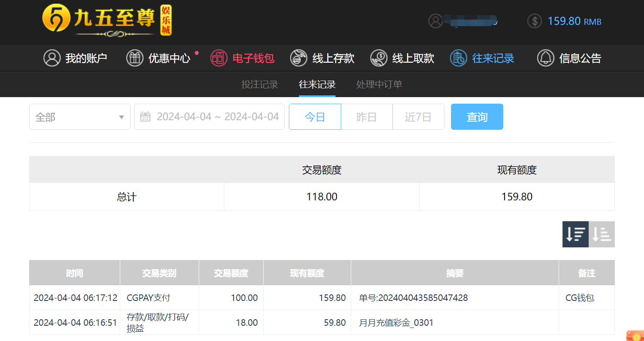Image resolution: width=644 pixels, height=341 pixels.
Task: Click the 备注 column header
Action: 587,273
